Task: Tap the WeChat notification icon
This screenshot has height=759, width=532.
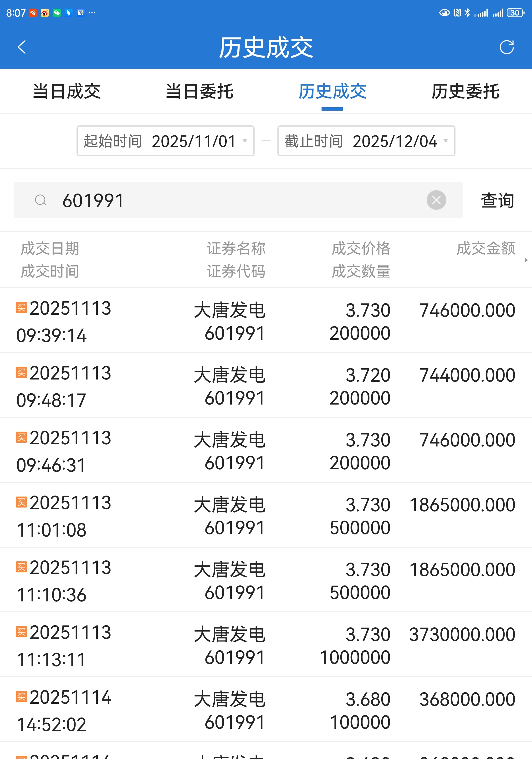Action: [x=57, y=13]
